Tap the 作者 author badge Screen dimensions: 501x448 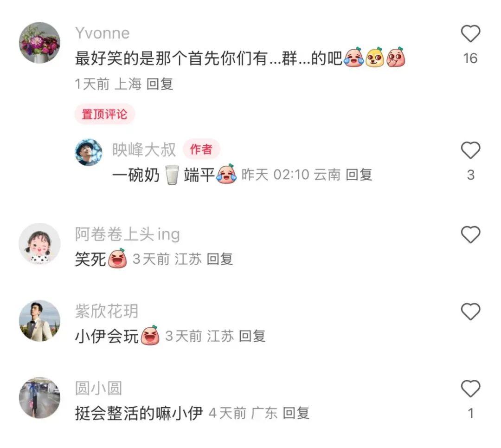(201, 149)
